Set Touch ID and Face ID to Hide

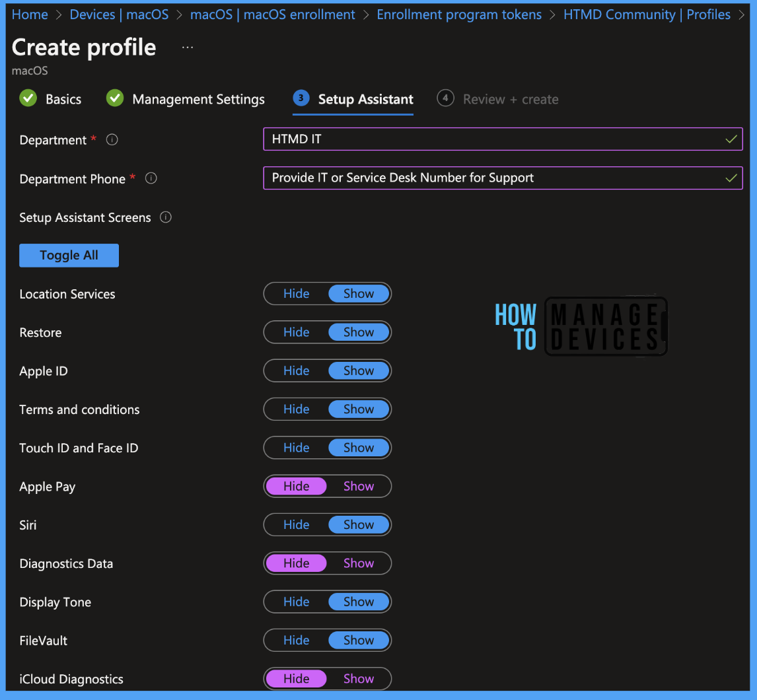(297, 448)
